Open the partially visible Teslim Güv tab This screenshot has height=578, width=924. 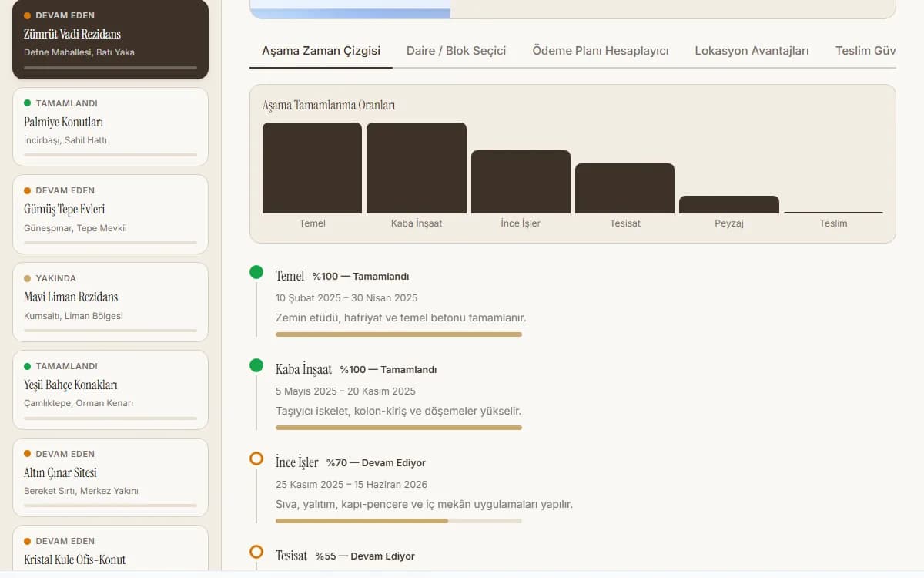click(x=865, y=51)
